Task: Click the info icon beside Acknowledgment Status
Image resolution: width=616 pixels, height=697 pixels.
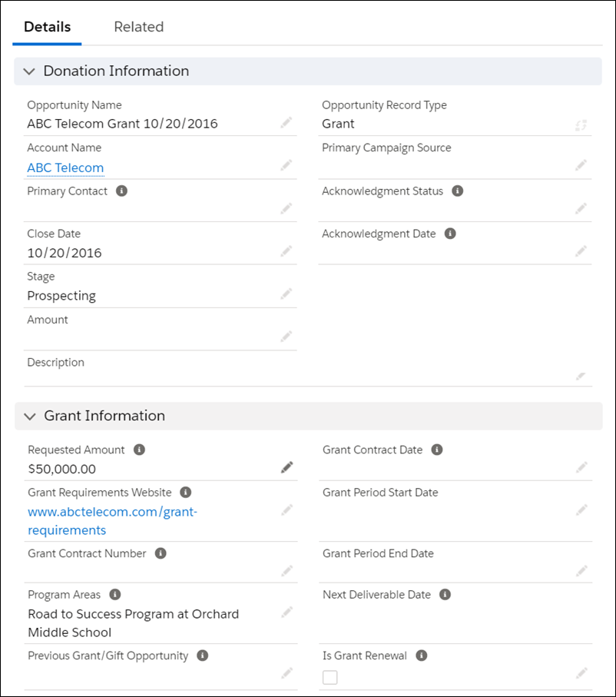Action: pyautogui.click(x=457, y=191)
